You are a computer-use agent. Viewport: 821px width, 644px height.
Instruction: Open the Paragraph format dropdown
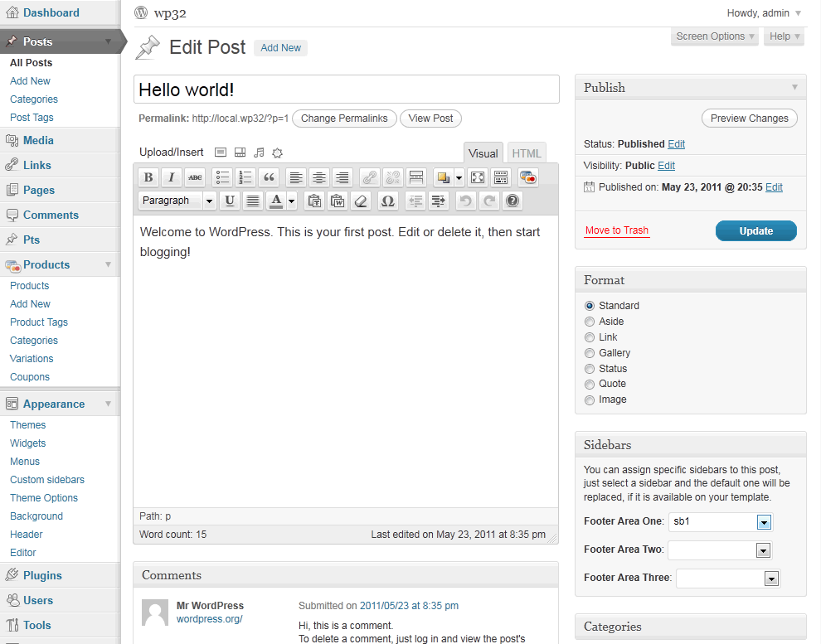click(x=177, y=201)
